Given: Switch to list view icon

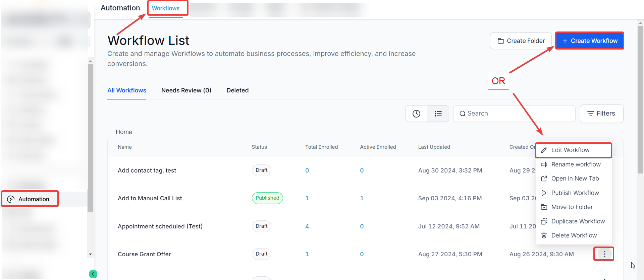Looking at the screenshot, I should [x=438, y=114].
